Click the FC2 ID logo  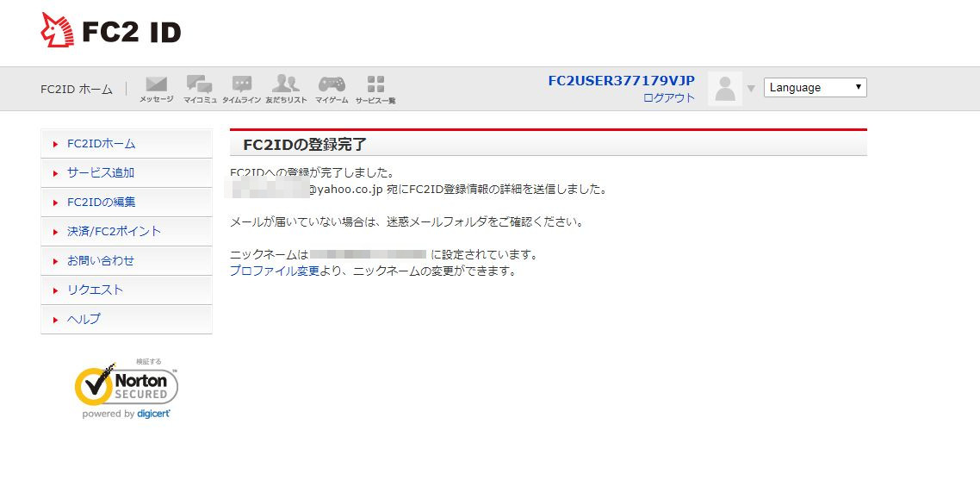point(110,30)
